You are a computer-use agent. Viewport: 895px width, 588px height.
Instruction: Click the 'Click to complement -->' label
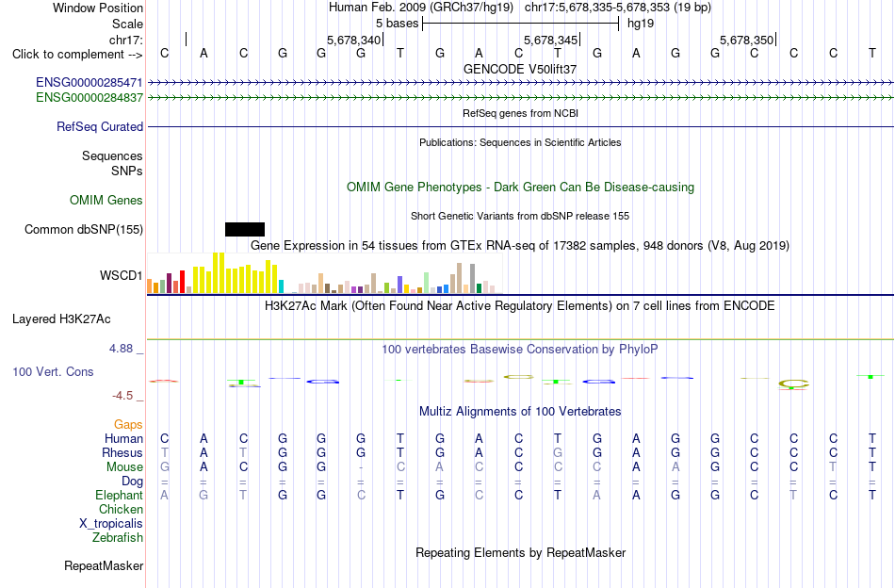pyautogui.click(x=77, y=55)
